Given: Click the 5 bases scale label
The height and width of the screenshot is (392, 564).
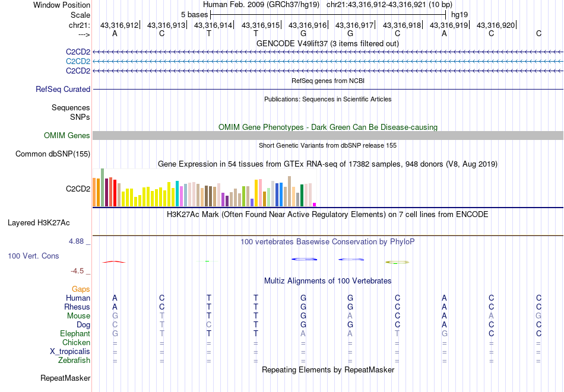Looking at the screenshot, I should [194, 15].
